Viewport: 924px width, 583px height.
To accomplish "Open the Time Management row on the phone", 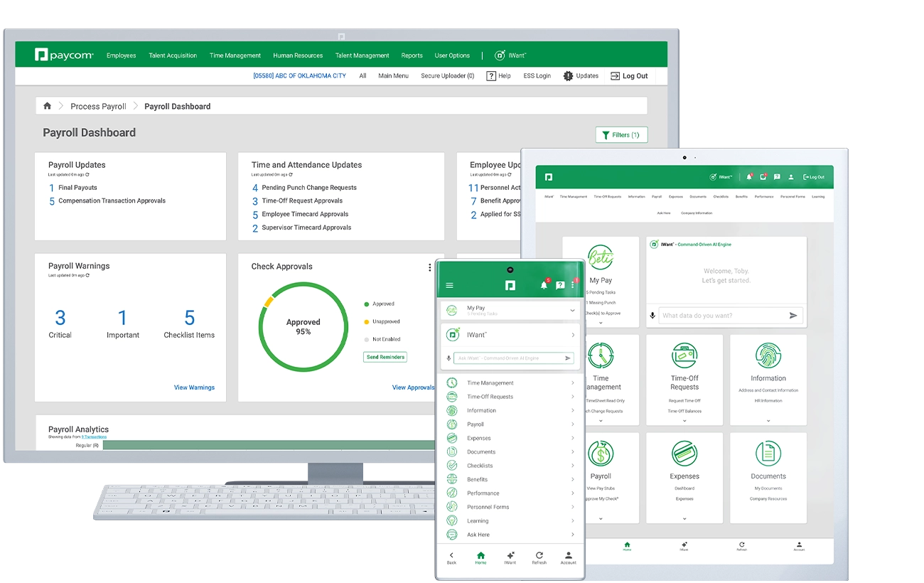I will (510, 383).
